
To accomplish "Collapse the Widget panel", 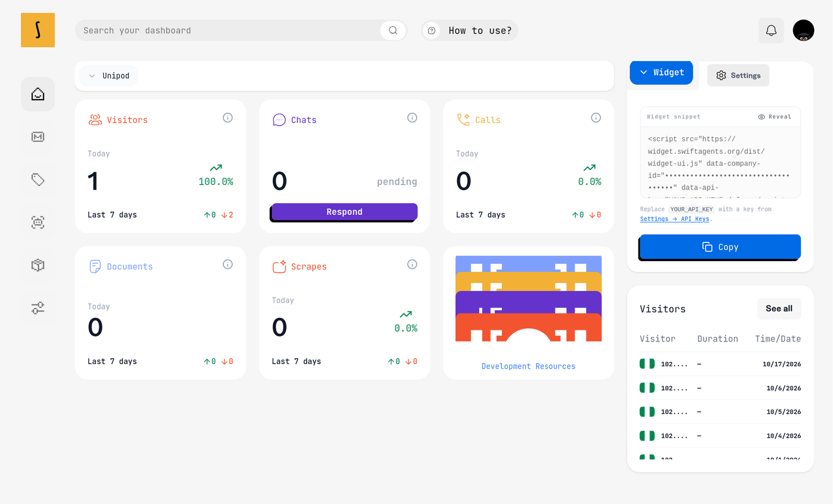I will click(661, 73).
